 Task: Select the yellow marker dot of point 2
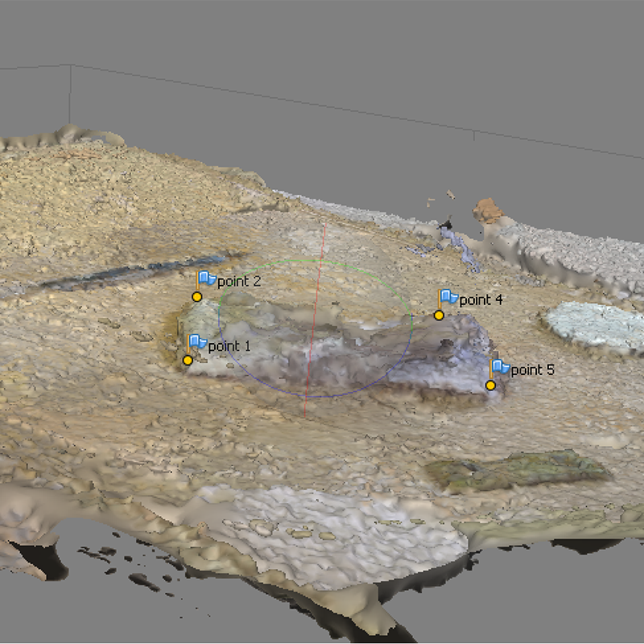(196, 296)
